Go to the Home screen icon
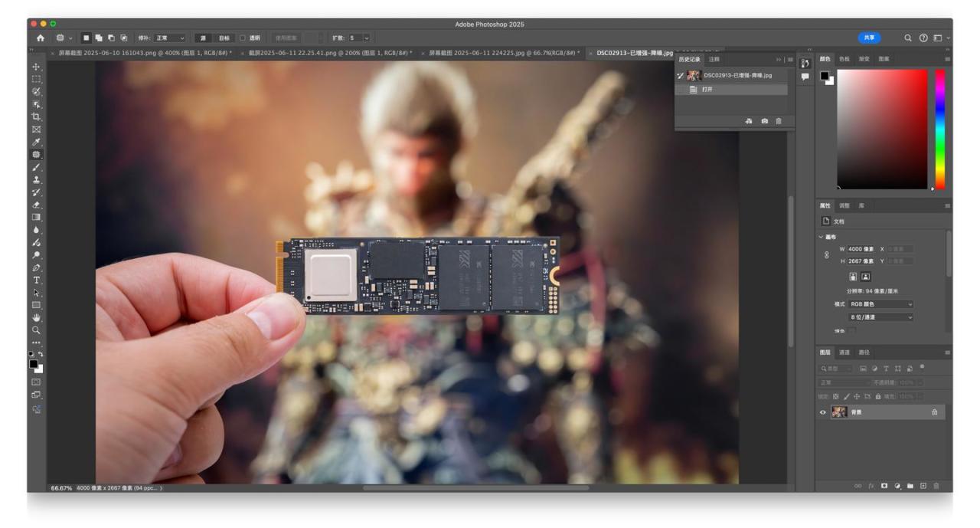This screenshot has width=980, height=528. 41,38
